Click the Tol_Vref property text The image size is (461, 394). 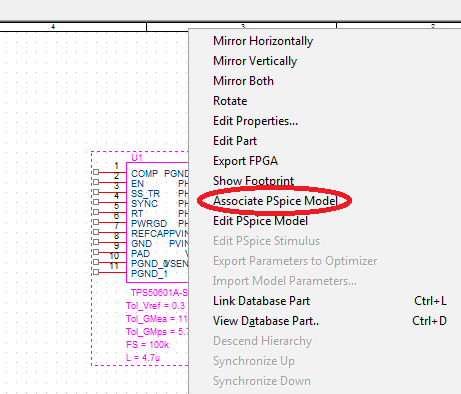(155, 306)
